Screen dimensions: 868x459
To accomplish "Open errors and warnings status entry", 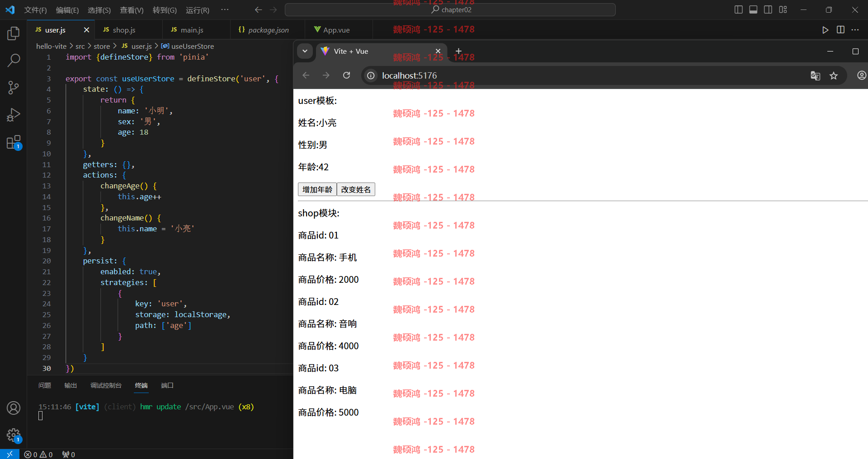I will [39, 454].
